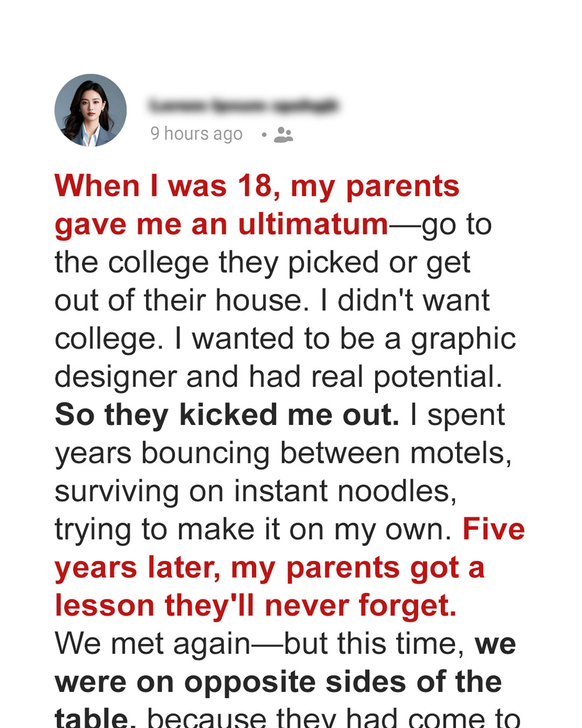Open the '9 hours ago' timestamp

click(197, 134)
